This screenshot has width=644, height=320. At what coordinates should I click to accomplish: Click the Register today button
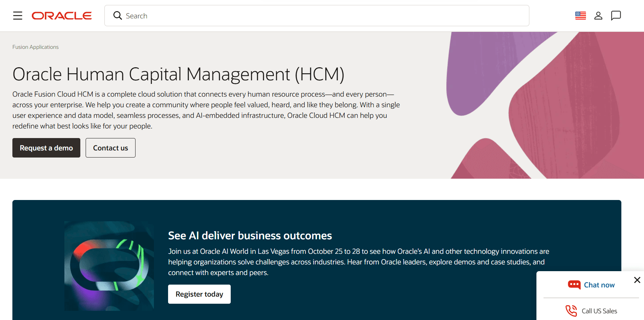[199, 294]
